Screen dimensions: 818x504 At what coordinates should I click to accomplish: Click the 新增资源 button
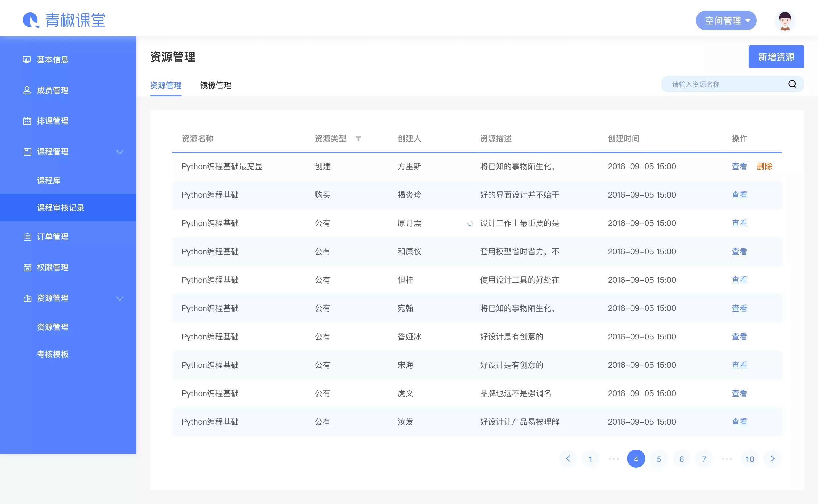click(776, 57)
